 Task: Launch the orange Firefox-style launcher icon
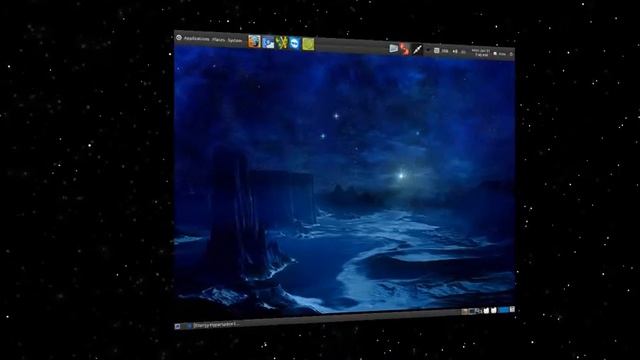pyautogui.click(x=254, y=41)
